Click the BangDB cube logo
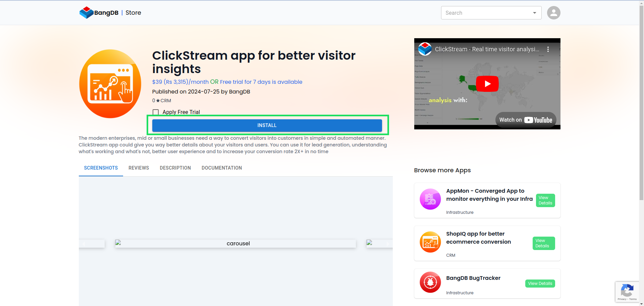This screenshot has height=306, width=644. pos(86,13)
